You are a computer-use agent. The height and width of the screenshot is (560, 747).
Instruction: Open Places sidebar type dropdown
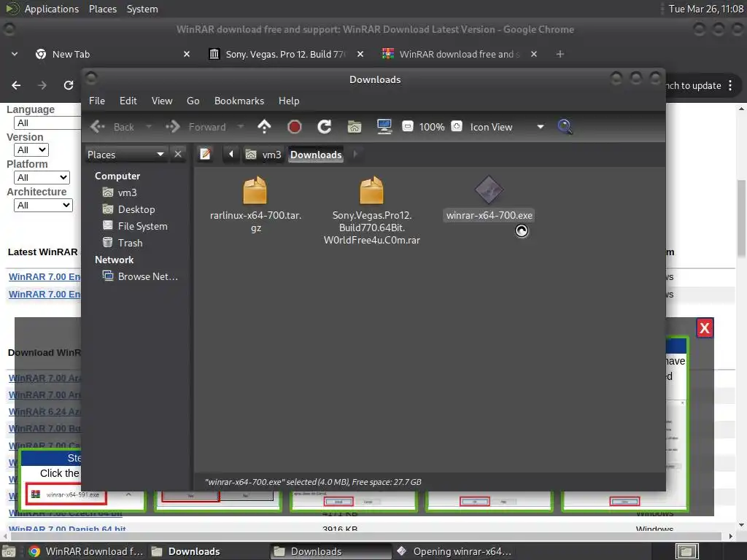click(x=126, y=155)
